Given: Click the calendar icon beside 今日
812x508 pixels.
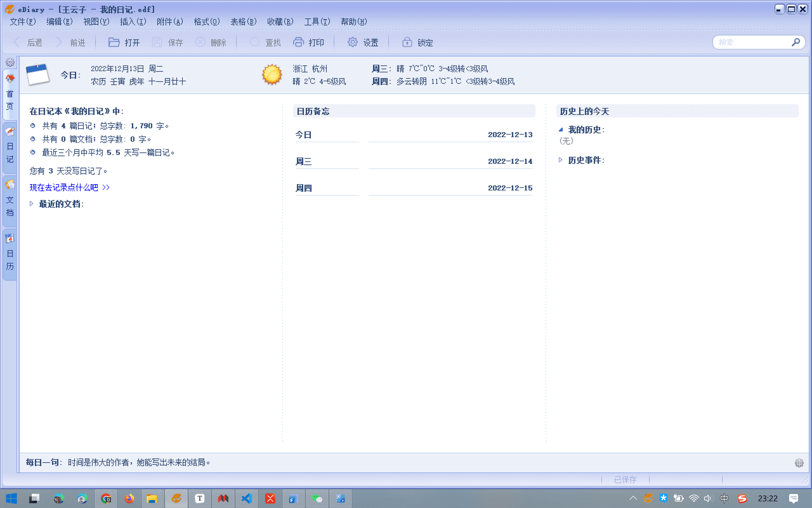Looking at the screenshot, I should click(x=37, y=75).
